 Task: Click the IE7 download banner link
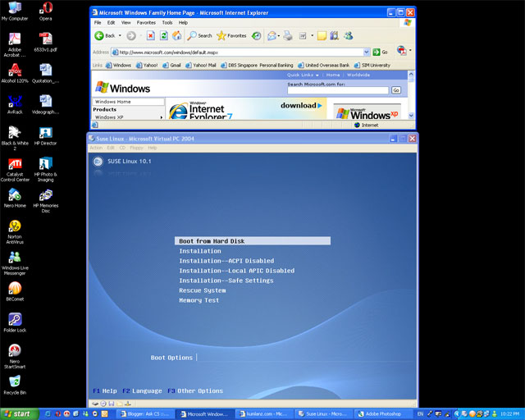246,108
